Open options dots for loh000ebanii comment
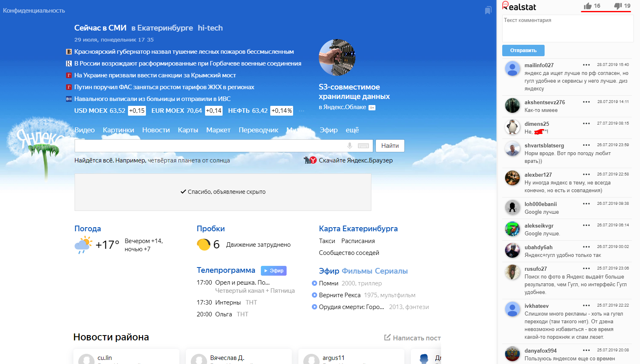 (586, 204)
